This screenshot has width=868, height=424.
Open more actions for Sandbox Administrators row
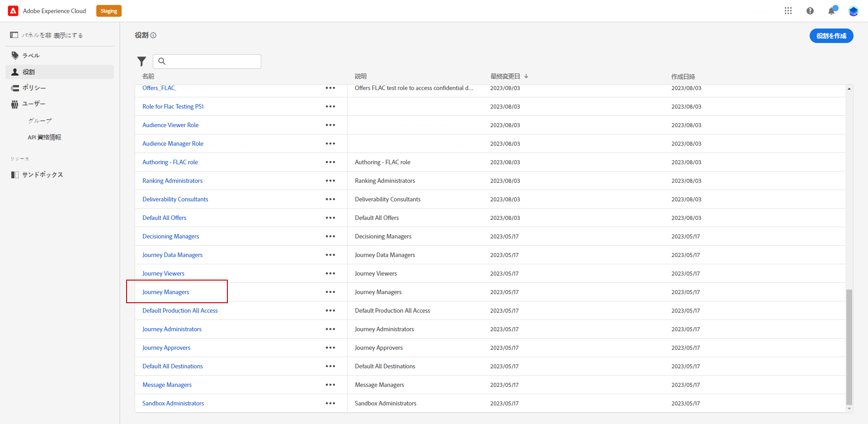pyautogui.click(x=330, y=403)
